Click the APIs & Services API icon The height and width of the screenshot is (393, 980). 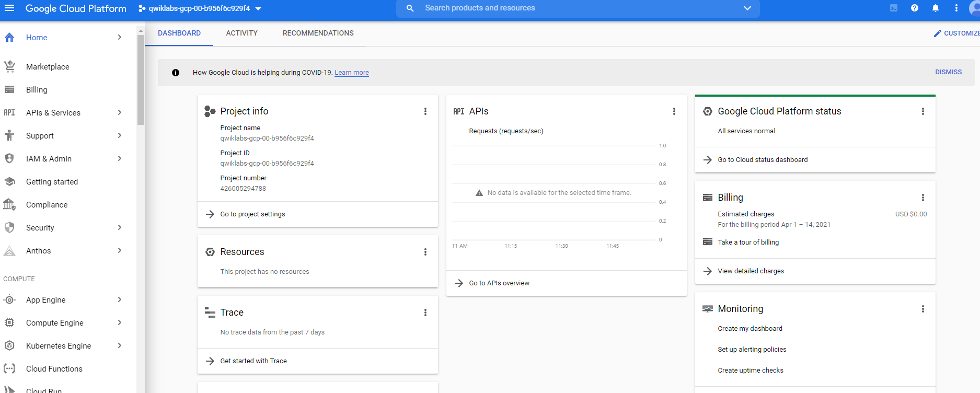[x=9, y=112]
